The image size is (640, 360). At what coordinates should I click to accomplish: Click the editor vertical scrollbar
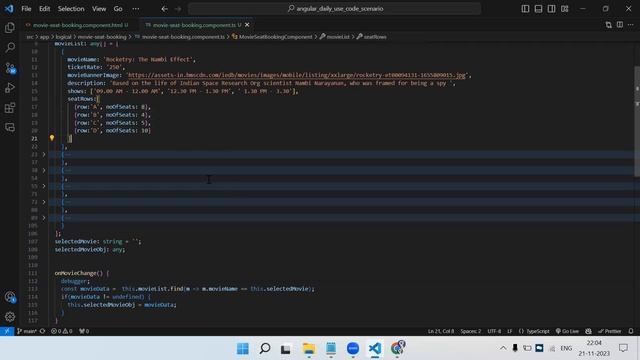tap(637, 121)
